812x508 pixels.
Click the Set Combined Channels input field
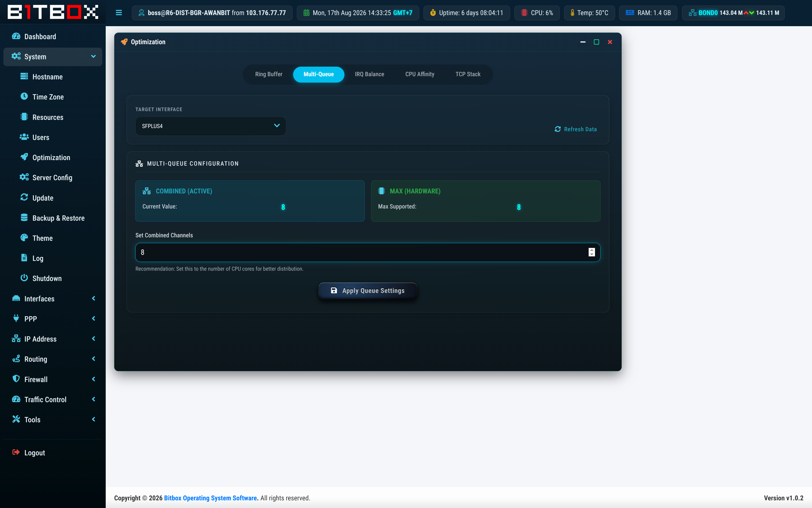(x=368, y=252)
